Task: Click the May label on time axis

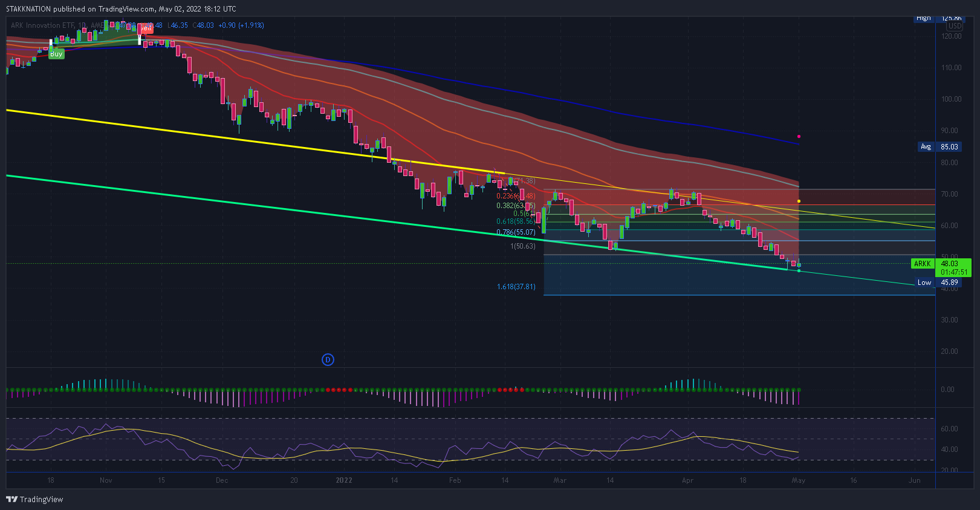Action: [799, 480]
